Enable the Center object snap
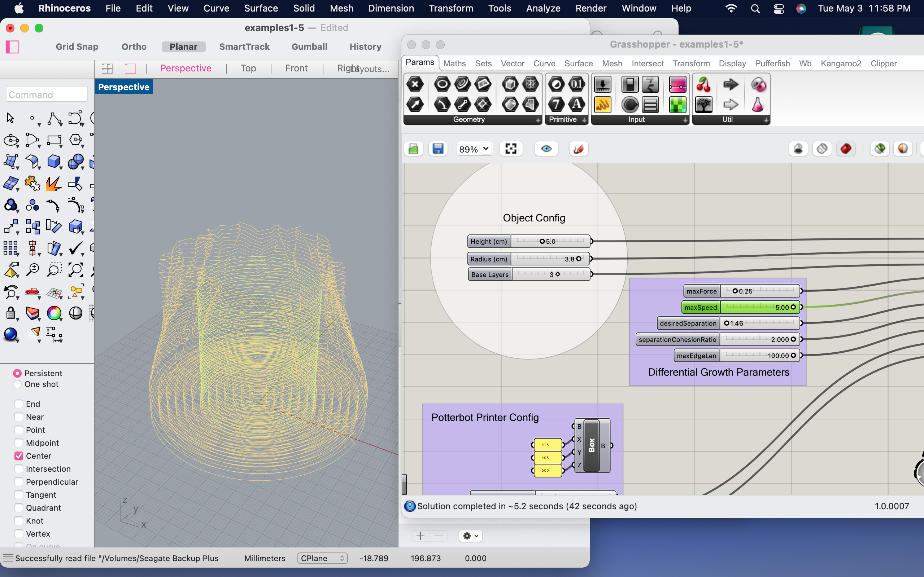Image resolution: width=924 pixels, height=577 pixels. (19, 455)
